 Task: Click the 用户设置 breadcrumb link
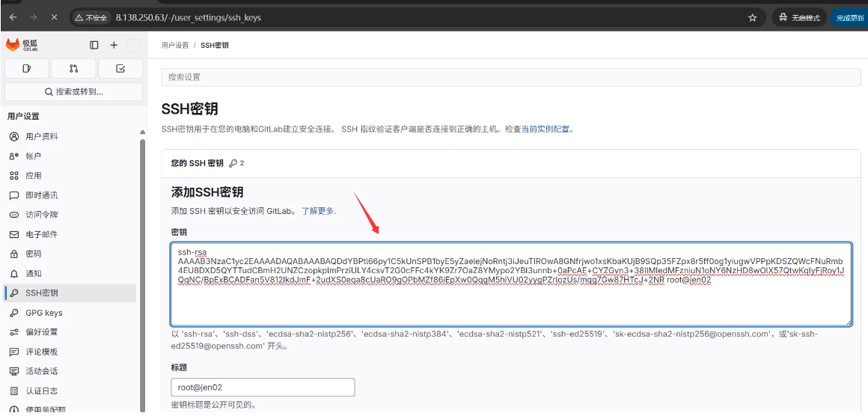tap(175, 46)
